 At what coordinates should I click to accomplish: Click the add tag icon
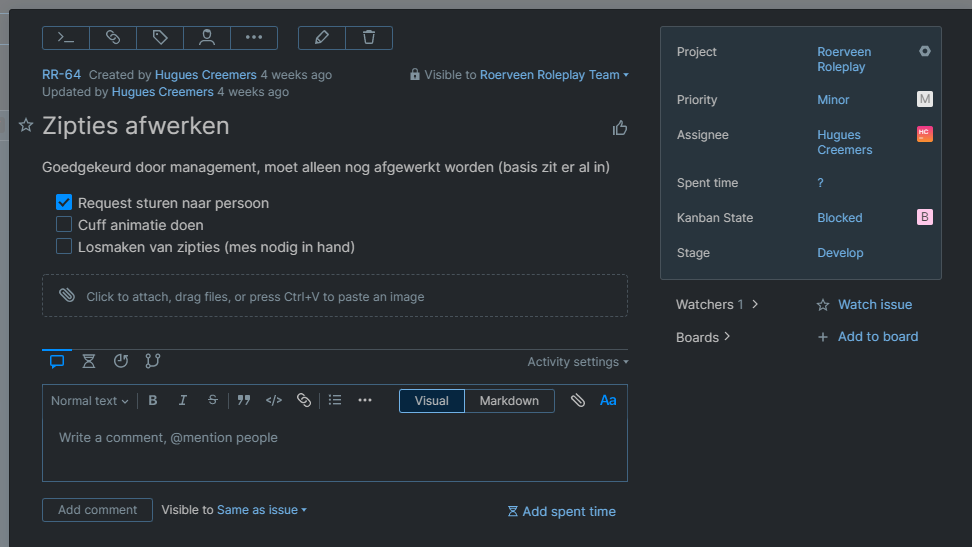160,38
